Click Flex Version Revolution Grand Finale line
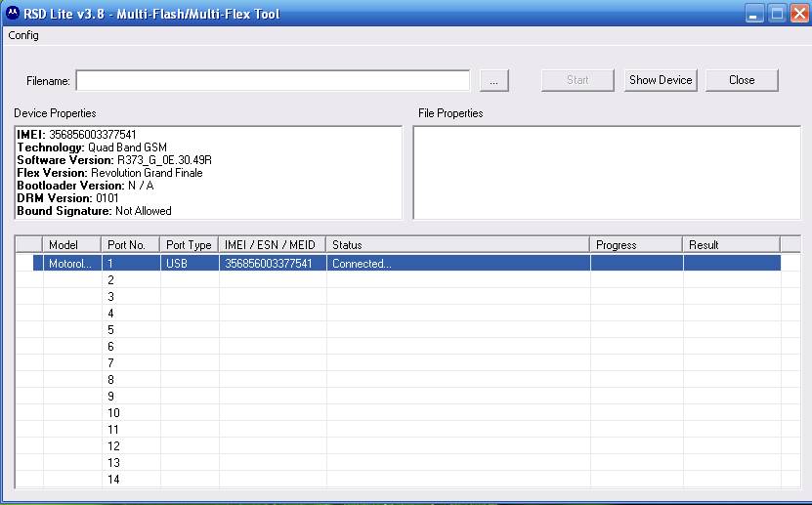This screenshot has height=505, width=812. [x=109, y=173]
